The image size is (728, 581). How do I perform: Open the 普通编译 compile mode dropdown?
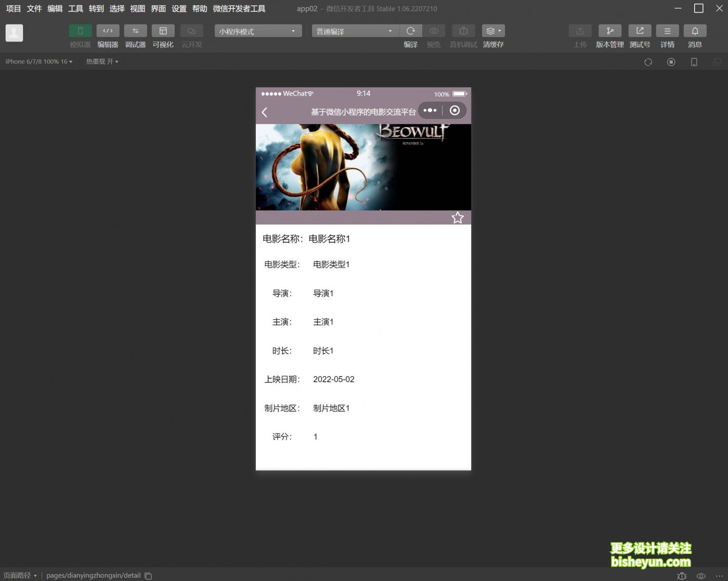point(356,31)
